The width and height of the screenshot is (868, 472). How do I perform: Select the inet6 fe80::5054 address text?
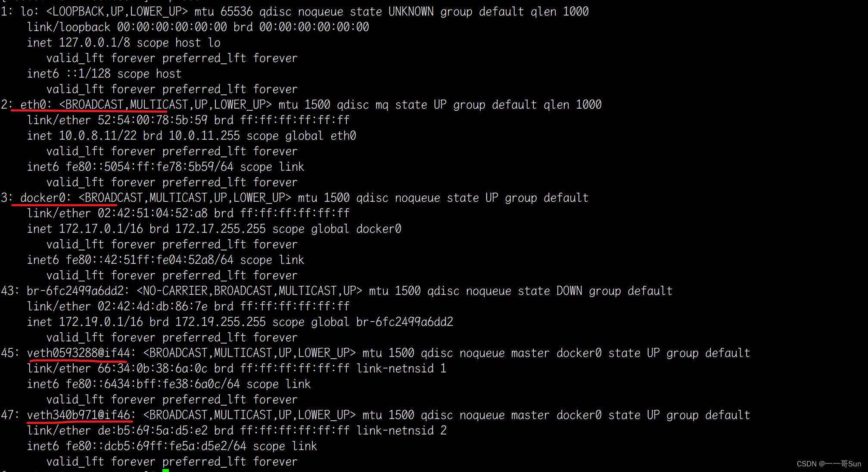point(165,167)
